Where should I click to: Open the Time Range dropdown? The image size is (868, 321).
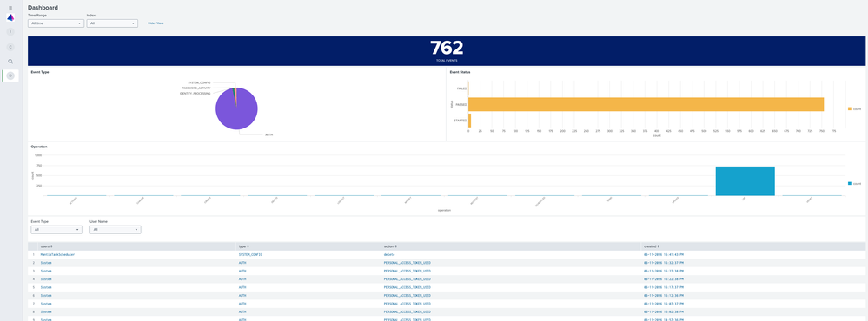click(x=56, y=23)
